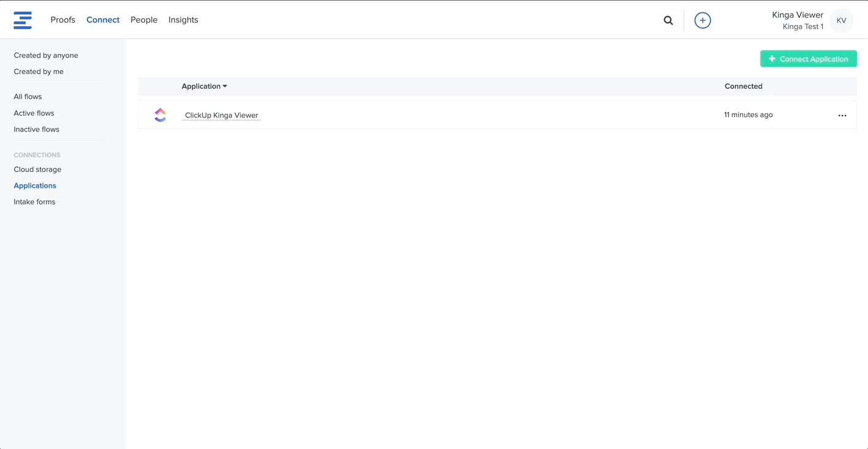Select the Created by anyone filter
Image resolution: width=868 pixels, height=449 pixels.
(x=46, y=55)
